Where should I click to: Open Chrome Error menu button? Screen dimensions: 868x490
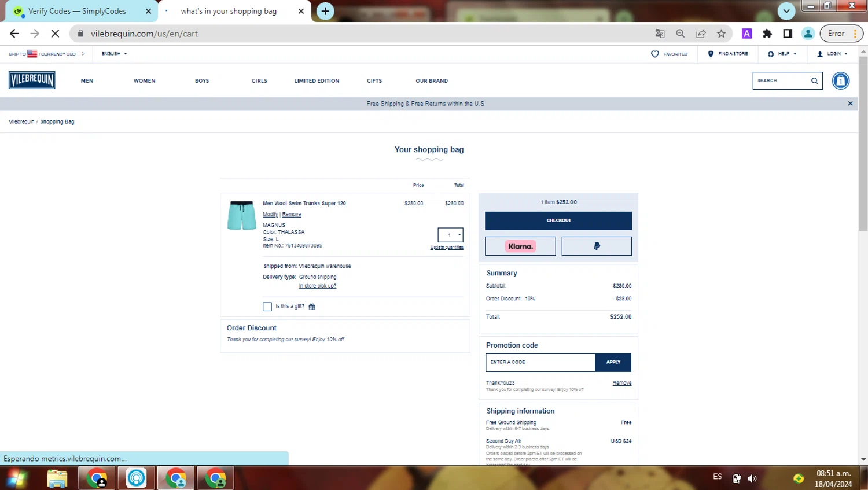click(841, 34)
